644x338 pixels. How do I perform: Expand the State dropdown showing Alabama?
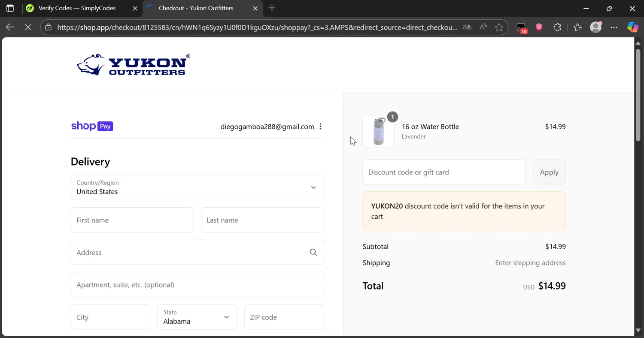click(197, 317)
